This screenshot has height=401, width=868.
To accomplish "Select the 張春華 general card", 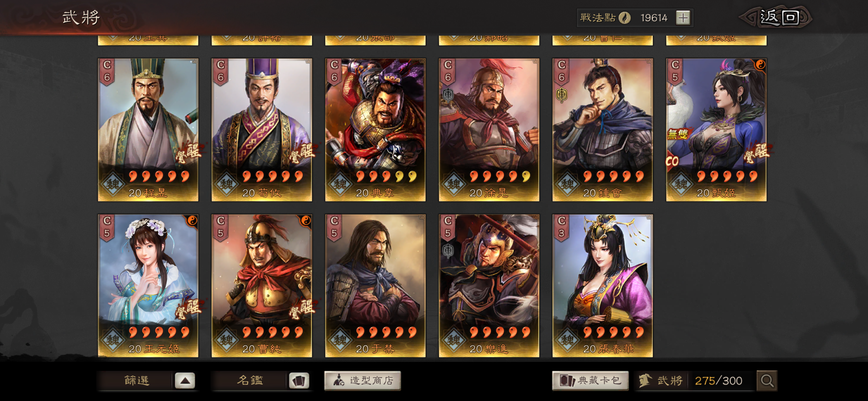I will [603, 286].
